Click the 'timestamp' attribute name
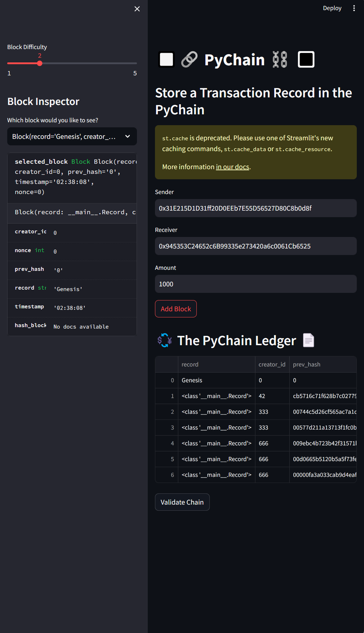 [x=29, y=307]
